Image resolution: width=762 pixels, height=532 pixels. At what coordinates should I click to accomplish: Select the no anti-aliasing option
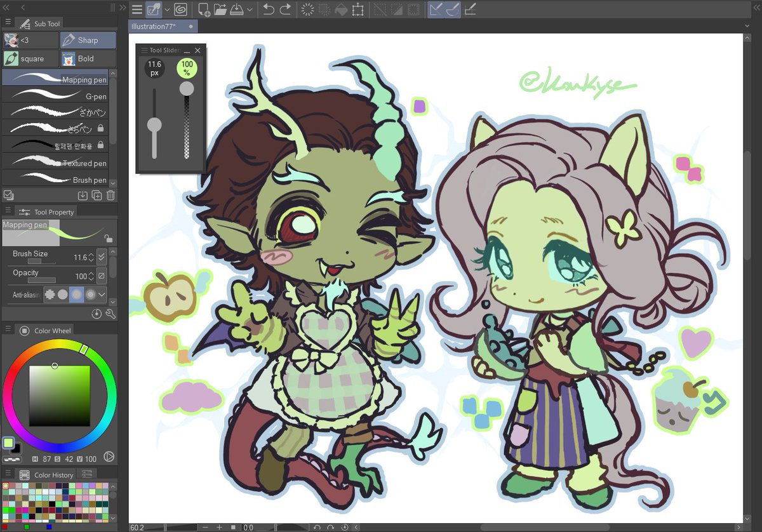[x=50, y=295]
